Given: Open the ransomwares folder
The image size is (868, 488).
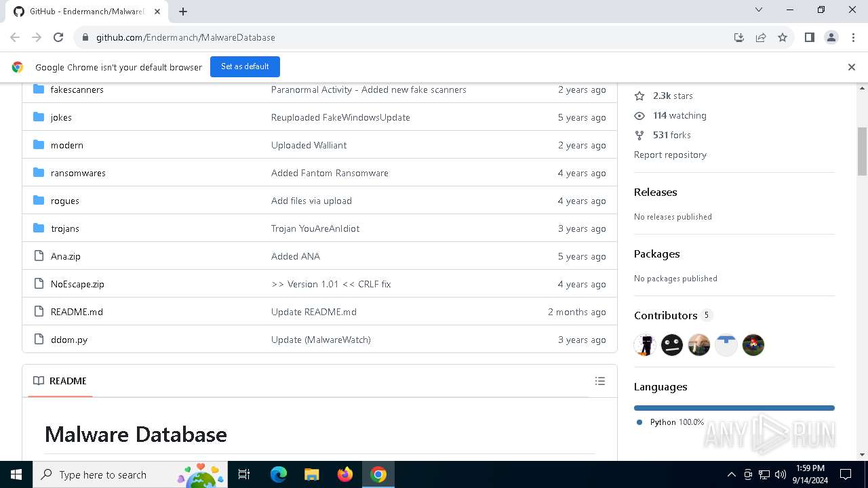Looking at the screenshot, I should 78,173.
